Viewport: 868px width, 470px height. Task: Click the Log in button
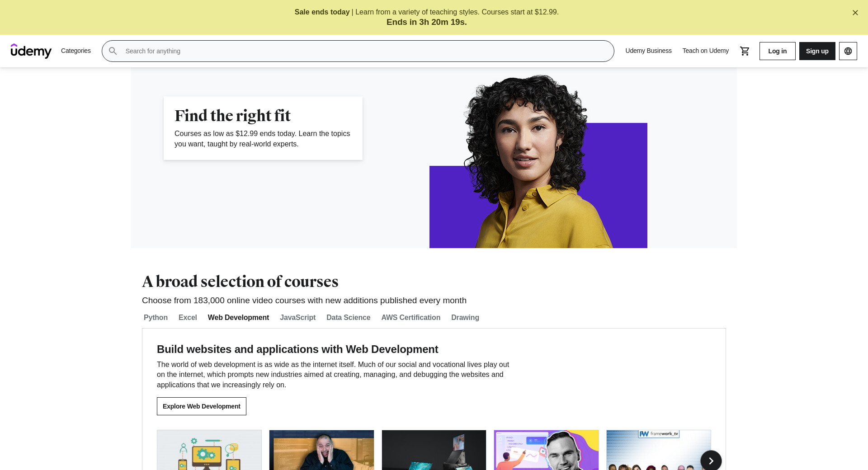point(778,51)
